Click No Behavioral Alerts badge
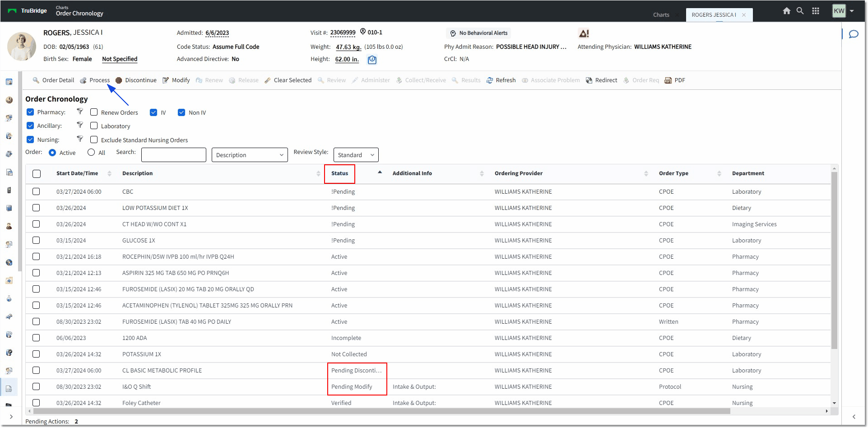 [x=479, y=33]
